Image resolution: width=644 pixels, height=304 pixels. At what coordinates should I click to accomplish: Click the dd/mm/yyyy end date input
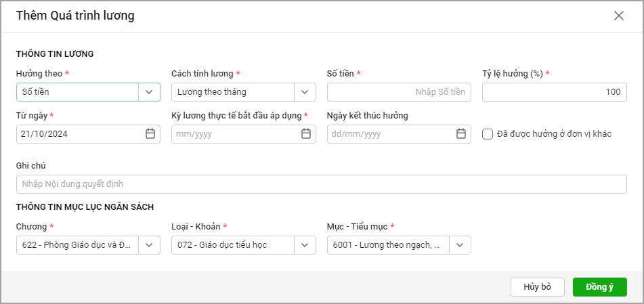coord(389,134)
